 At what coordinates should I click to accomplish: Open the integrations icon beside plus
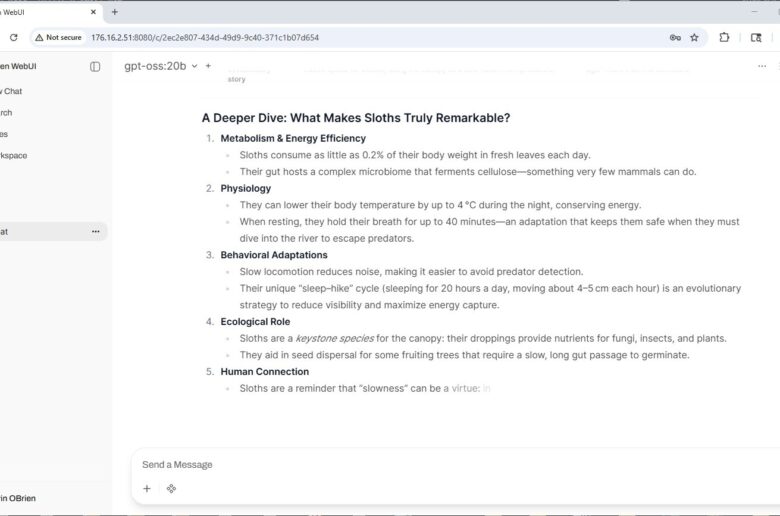171,489
